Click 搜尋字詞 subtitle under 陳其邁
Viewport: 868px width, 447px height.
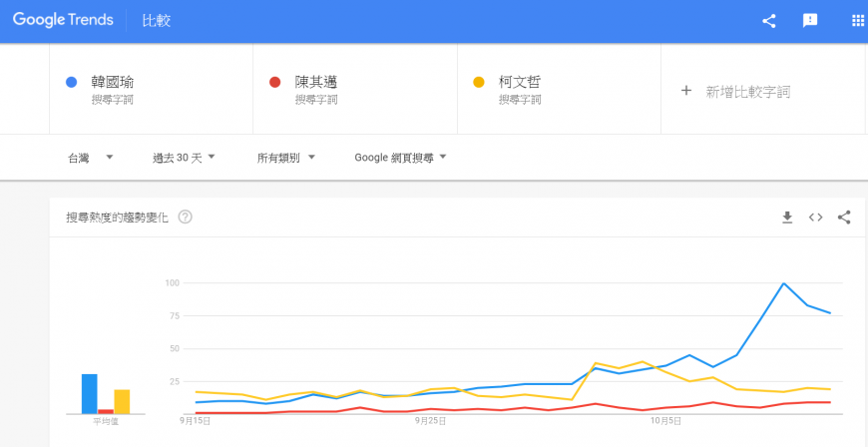click(x=316, y=100)
